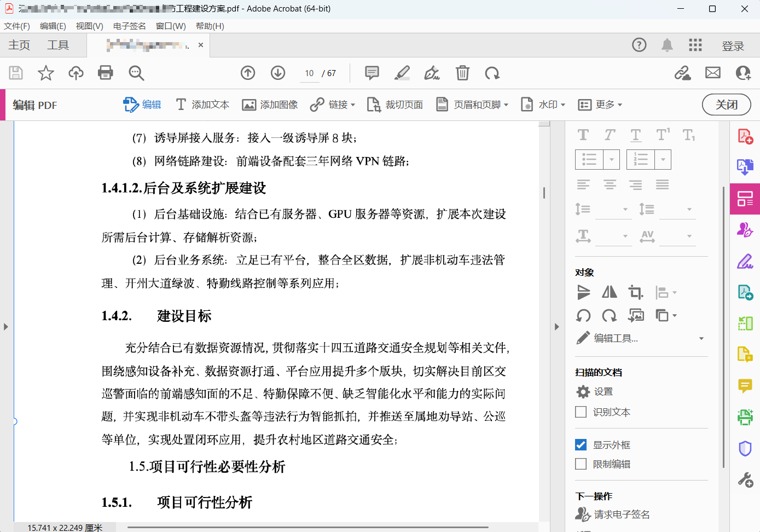Select center text alignment

click(x=609, y=184)
